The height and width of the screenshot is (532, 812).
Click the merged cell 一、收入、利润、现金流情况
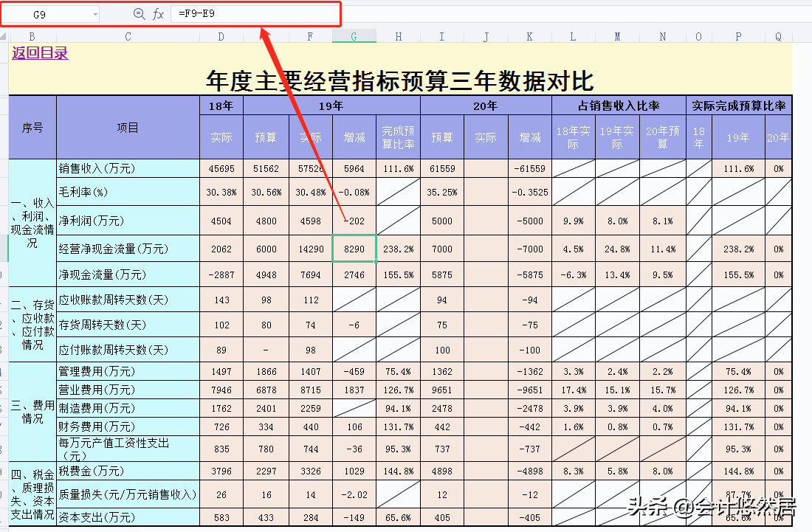click(32, 221)
